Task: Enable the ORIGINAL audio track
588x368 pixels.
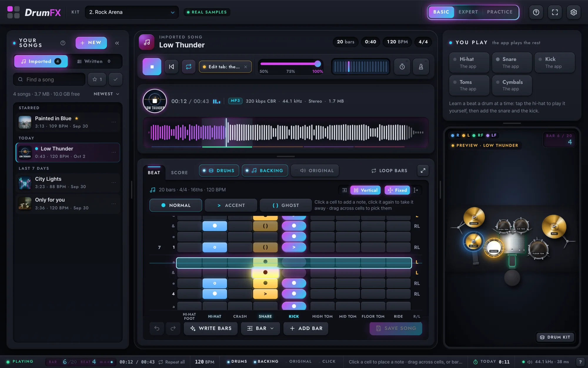Action: [x=315, y=170]
